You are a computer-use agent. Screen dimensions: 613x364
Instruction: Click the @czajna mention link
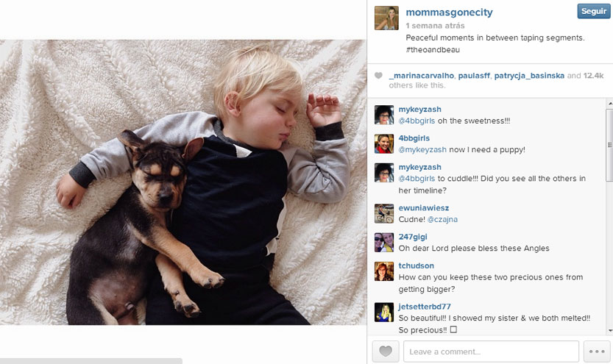click(442, 219)
